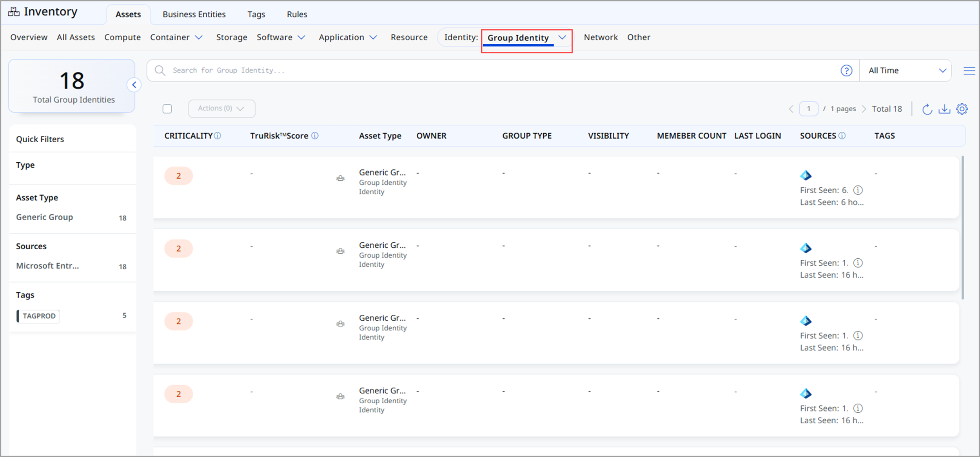Expand the Actions (0) dropdown
The width and height of the screenshot is (980, 457).
pos(221,109)
